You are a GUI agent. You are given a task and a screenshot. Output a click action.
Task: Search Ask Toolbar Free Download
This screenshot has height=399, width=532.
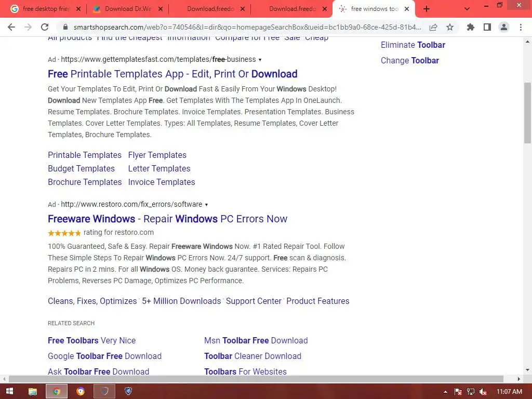[x=98, y=371]
